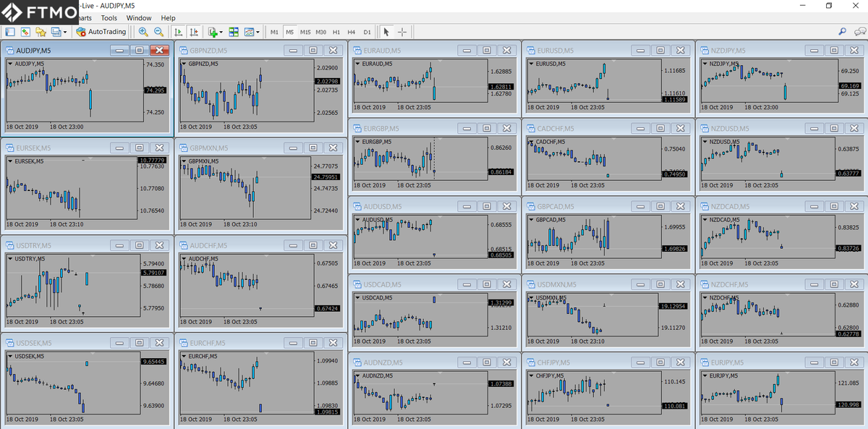This screenshot has width=868, height=429.
Task: Click the EURJPY price label 120.998
Action: point(848,404)
